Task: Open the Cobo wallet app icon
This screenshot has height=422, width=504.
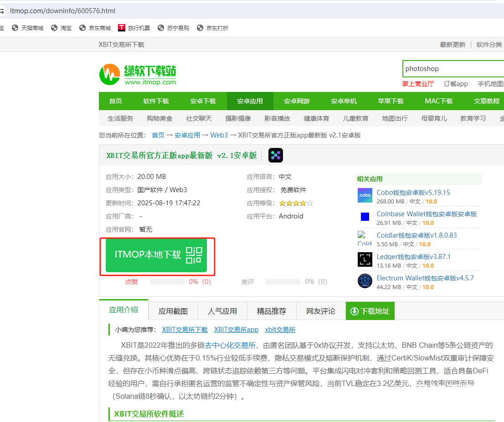Action: click(365, 195)
